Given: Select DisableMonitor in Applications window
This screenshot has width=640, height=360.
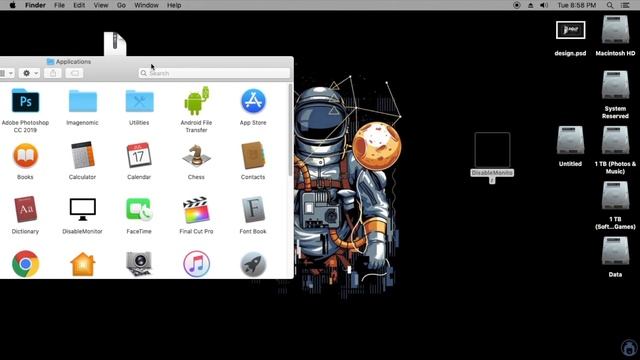Looking at the screenshot, I should click(82, 209).
